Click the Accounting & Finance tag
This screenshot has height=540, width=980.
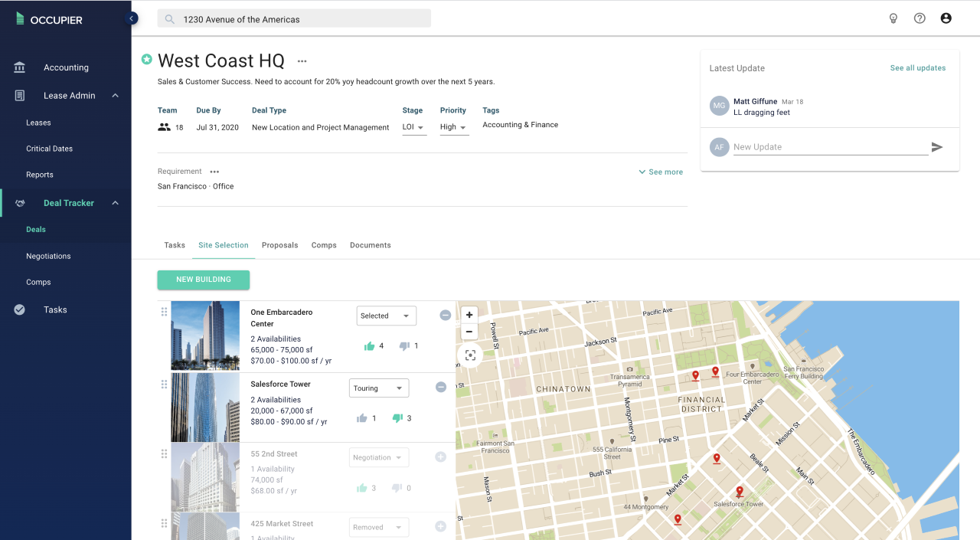pyautogui.click(x=521, y=125)
